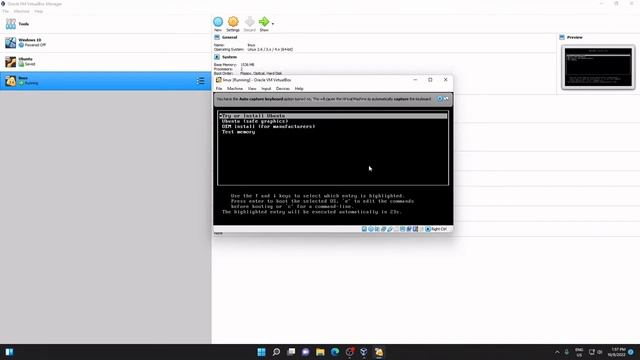Click the VM preview thumbnail
The image size is (640, 360).
[x=598, y=67]
